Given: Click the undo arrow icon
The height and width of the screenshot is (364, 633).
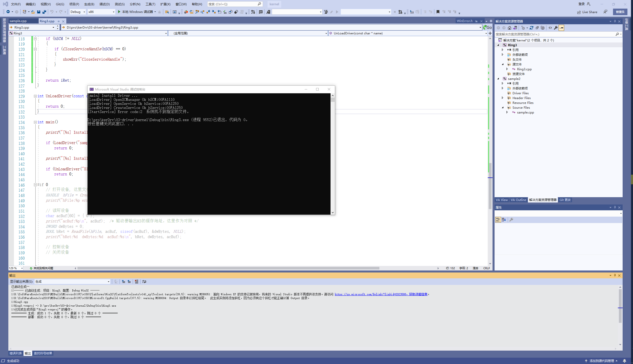Looking at the screenshot, I should click(52, 12).
